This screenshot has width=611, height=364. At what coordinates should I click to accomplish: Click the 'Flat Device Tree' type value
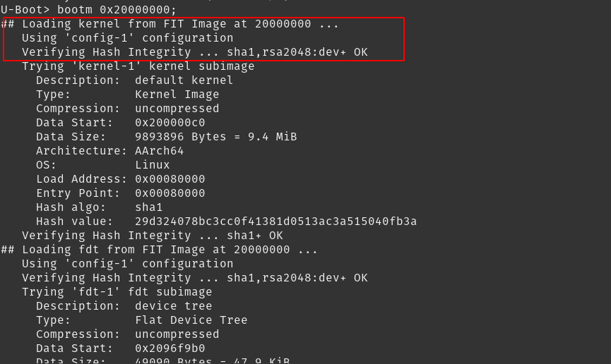click(x=191, y=320)
